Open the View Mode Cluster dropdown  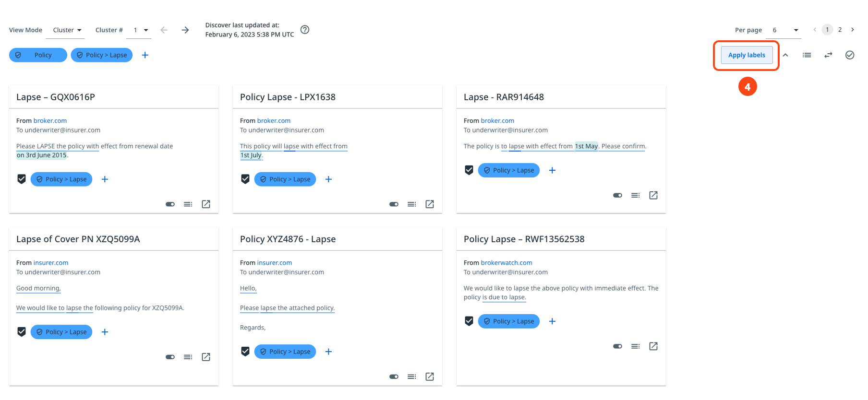(67, 30)
